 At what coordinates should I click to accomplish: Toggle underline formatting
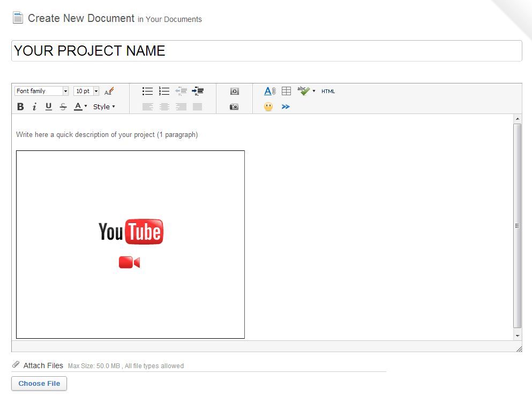(x=49, y=107)
